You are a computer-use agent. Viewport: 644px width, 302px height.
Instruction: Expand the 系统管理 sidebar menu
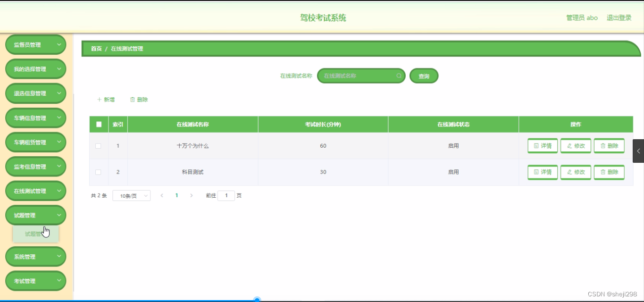[35, 256]
